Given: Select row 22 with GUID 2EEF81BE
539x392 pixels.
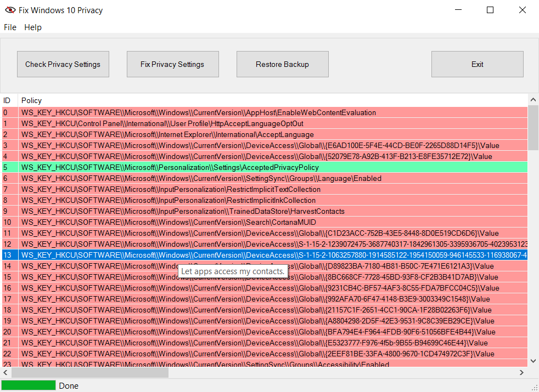Looking at the screenshot, I should coord(265,354).
